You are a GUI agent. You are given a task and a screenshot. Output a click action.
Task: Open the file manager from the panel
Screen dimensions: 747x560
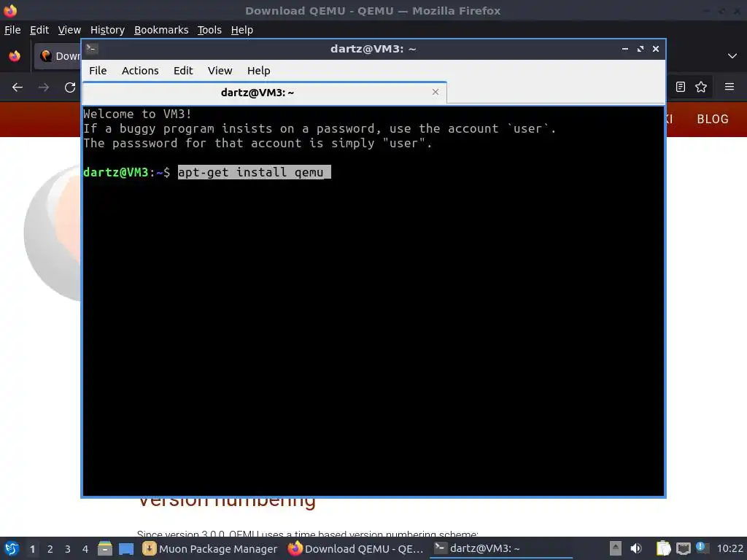pyautogui.click(x=105, y=548)
